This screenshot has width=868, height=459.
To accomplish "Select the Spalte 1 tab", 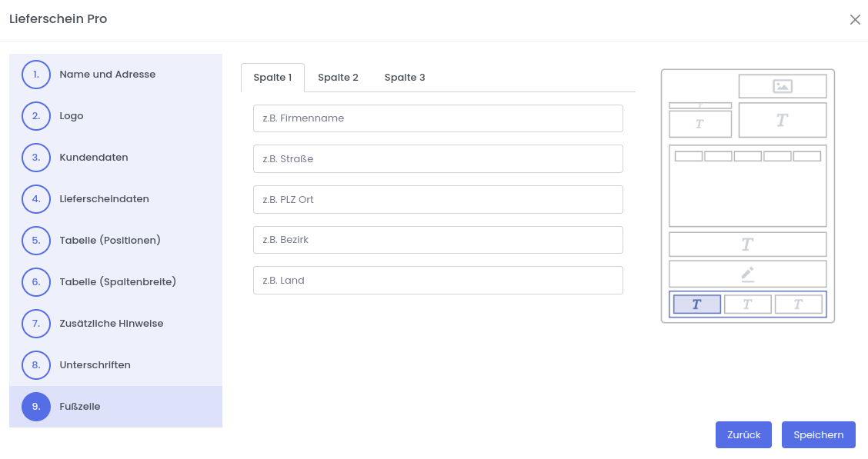I will coord(272,78).
